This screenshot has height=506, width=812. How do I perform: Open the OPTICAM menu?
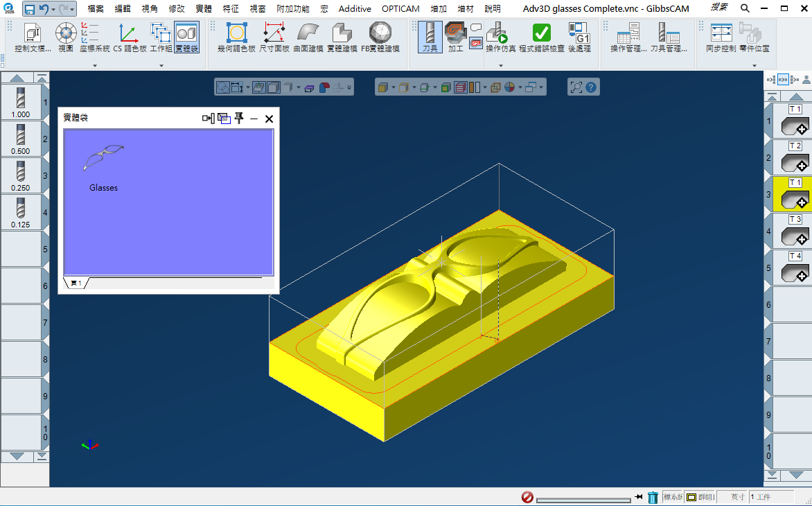(x=400, y=9)
